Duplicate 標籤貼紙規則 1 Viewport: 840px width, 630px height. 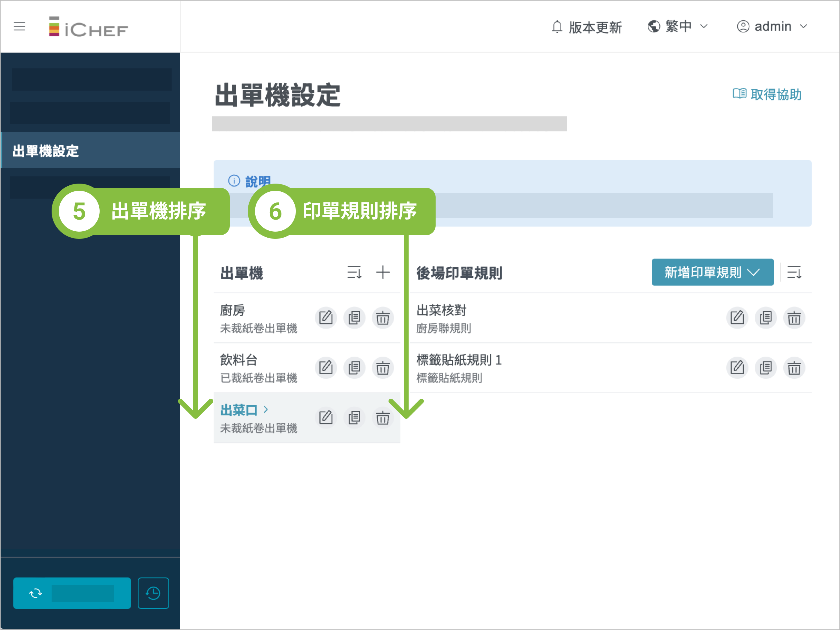tap(766, 367)
